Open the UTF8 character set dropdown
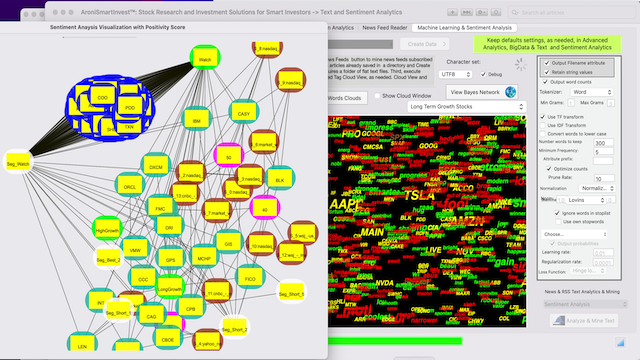Viewport: 640px width, 360px height. tap(456, 74)
